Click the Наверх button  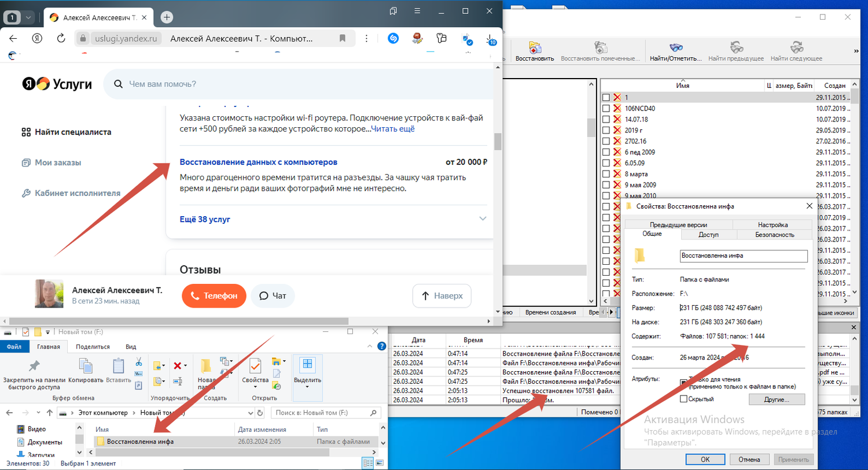pos(442,295)
